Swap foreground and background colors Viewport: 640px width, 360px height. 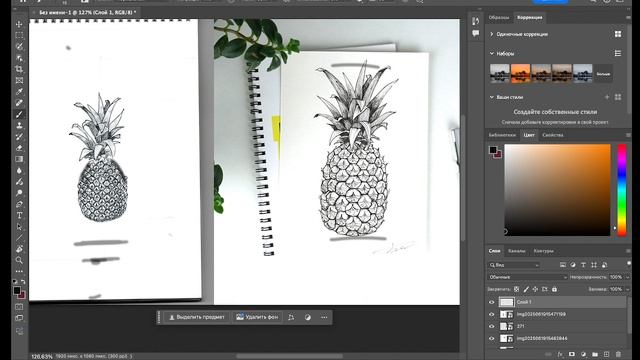(x=23, y=282)
